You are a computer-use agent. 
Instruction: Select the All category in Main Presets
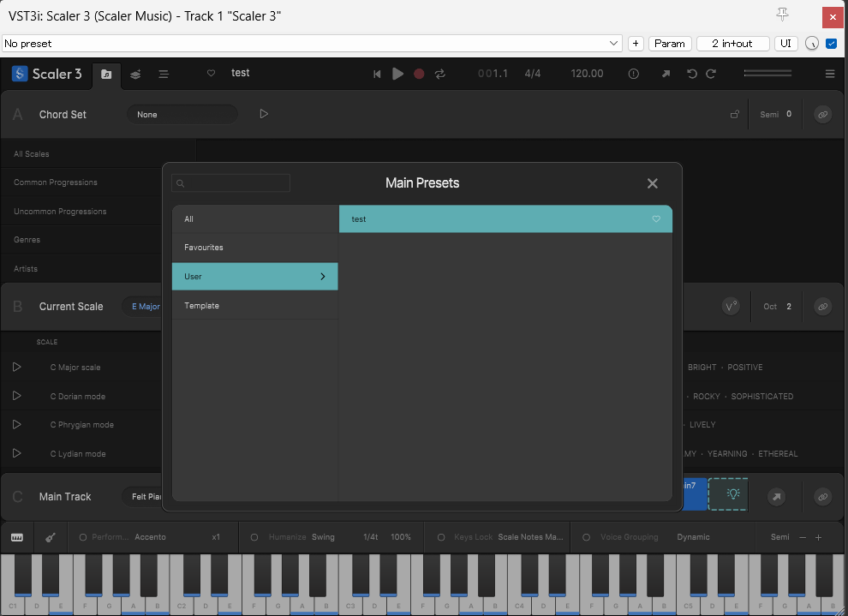click(x=254, y=219)
